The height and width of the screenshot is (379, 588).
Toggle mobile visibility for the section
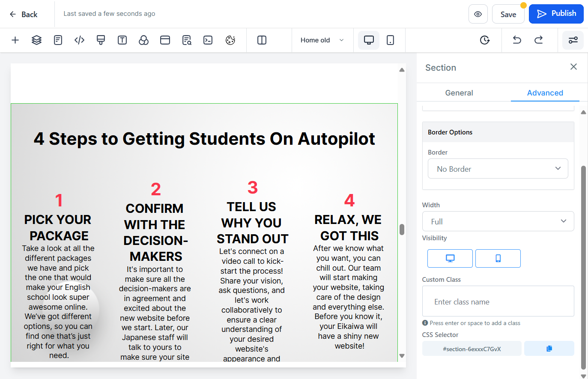point(498,258)
